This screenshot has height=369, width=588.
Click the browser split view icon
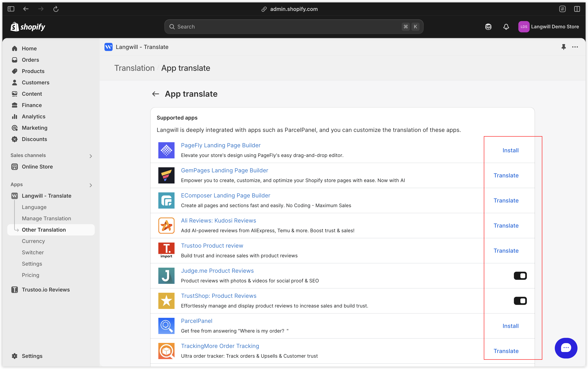(x=577, y=9)
